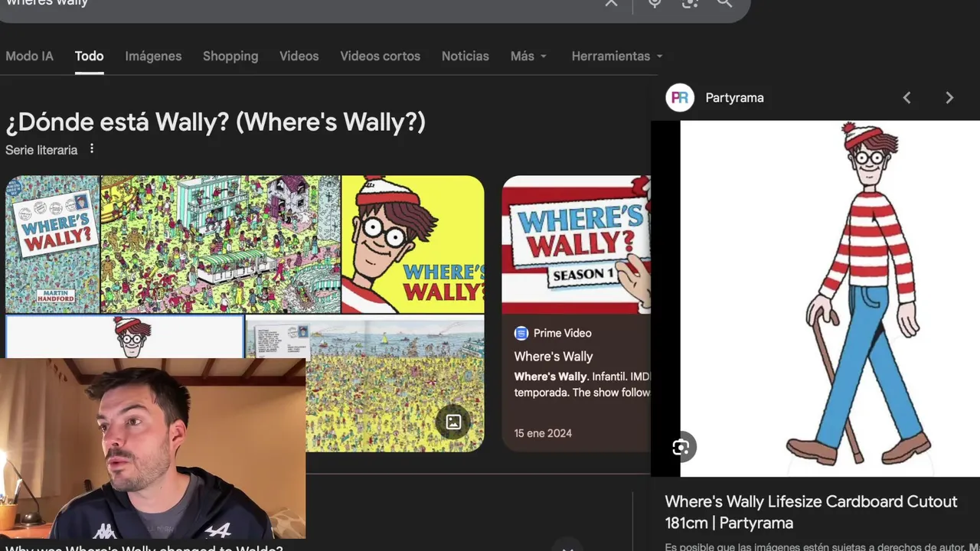Switch to the Imágenes tab
Image resolution: width=980 pixels, height=551 pixels.
(153, 56)
